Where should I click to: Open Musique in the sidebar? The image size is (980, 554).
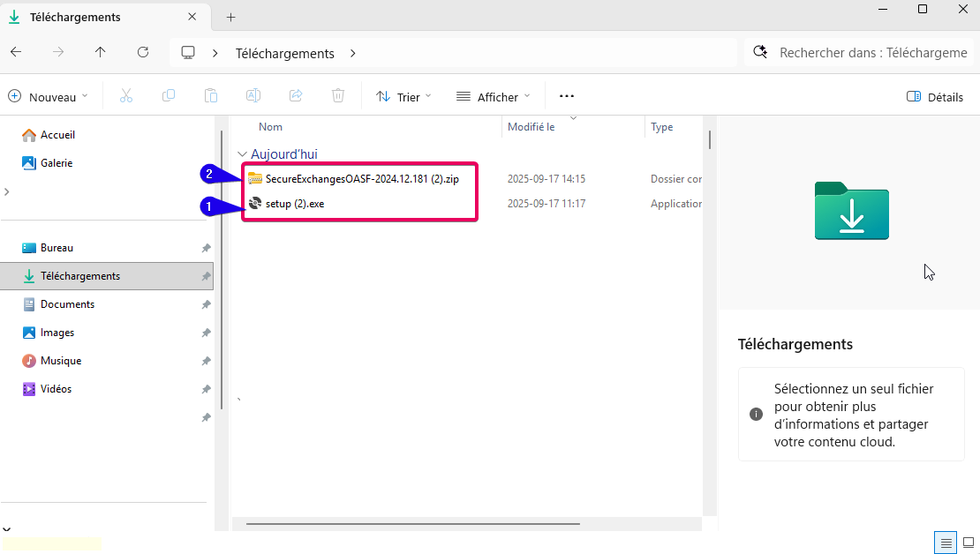click(x=61, y=361)
